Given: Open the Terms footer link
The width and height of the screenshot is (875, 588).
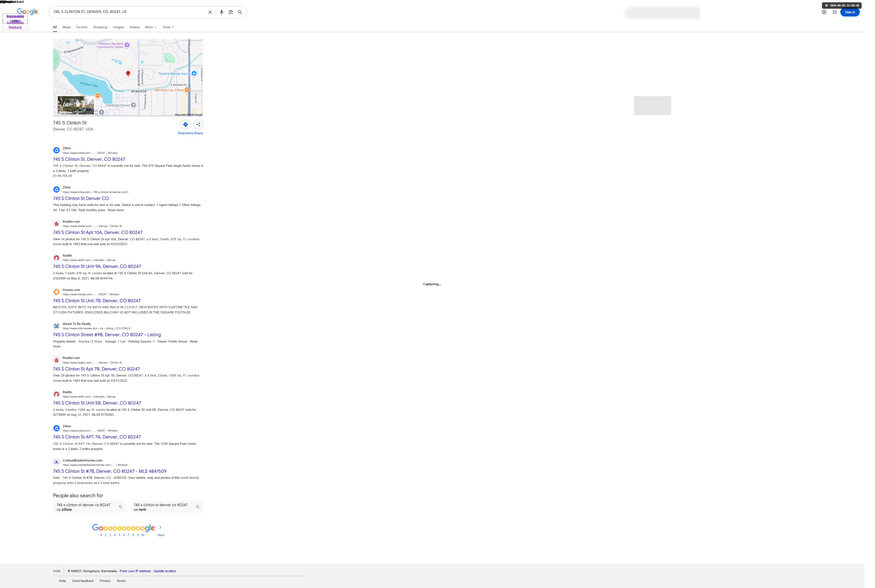Looking at the screenshot, I should (121, 581).
